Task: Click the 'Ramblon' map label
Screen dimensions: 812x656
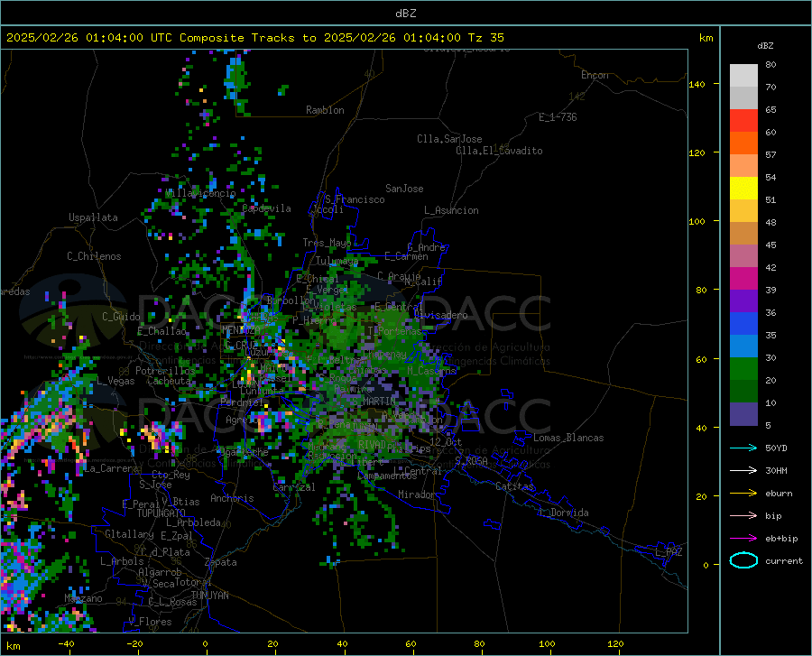Action: [325, 110]
